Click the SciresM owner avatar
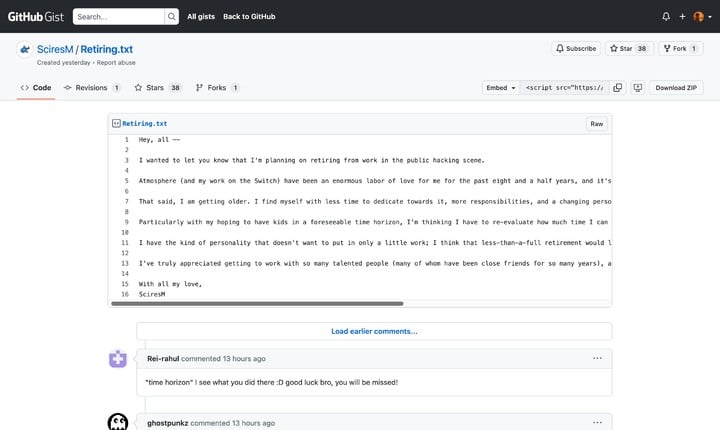Viewport: 720px width, 430px height. tap(24, 50)
